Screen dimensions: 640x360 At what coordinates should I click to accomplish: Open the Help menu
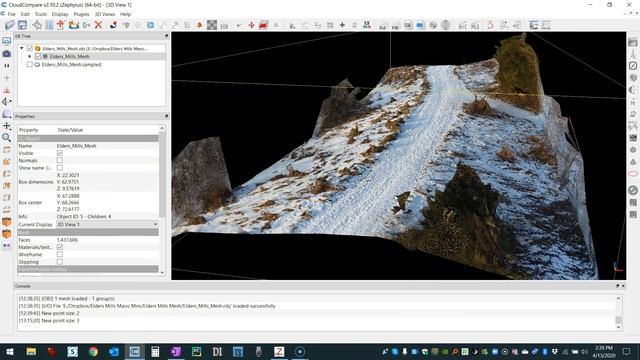tap(125, 14)
